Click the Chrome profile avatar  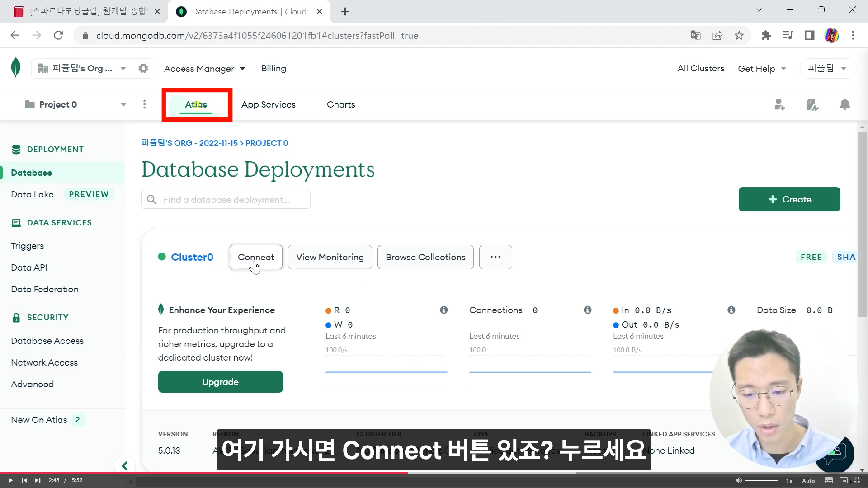click(x=832, y=35)
